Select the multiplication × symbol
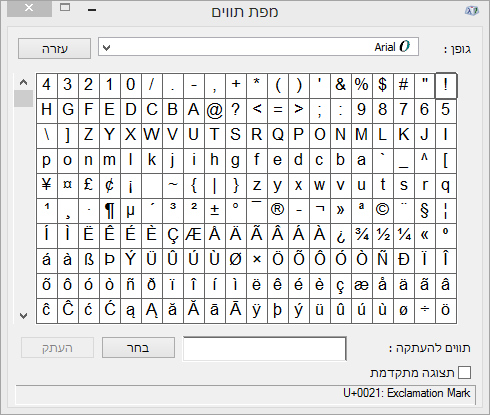This screenshot has height=415, width=490. [257, 261]
